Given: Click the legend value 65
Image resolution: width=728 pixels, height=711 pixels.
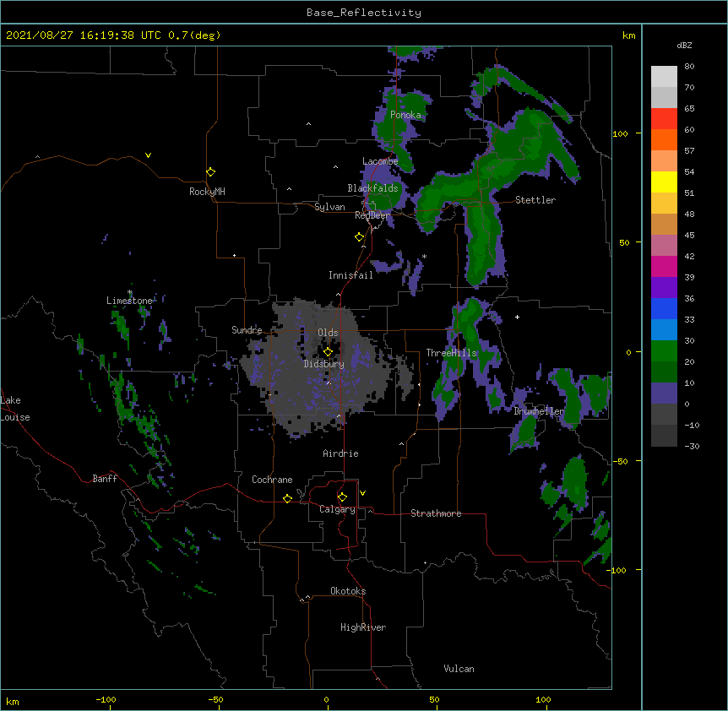Looking at the screenshot, I should pyautogui.click(x=689, y=109).
